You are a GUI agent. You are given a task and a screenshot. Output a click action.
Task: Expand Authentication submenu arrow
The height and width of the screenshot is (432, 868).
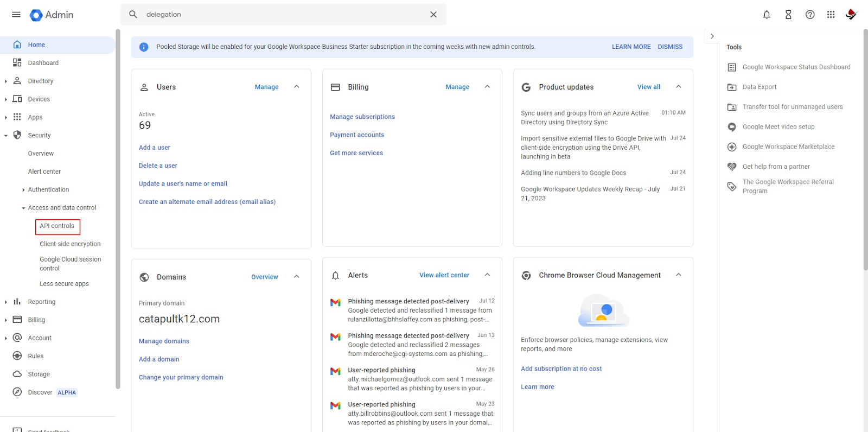tap(23, 190)
